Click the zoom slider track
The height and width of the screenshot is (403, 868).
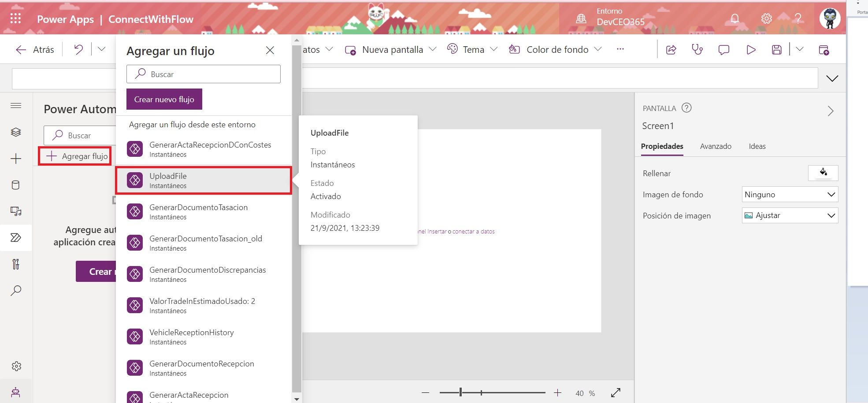pyautogui.click(x=492, y=392)
